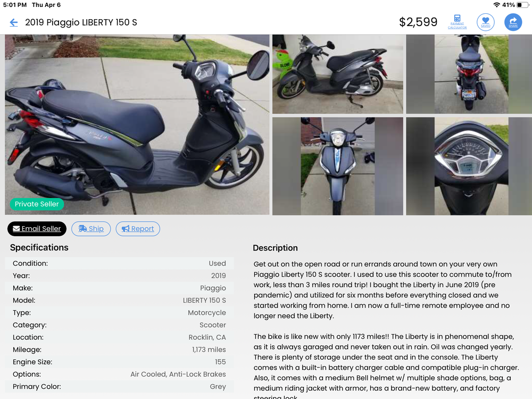Tap the battery indicator in status bar
The height and width of the screenshot is (399, 532).
coord(522,5)
